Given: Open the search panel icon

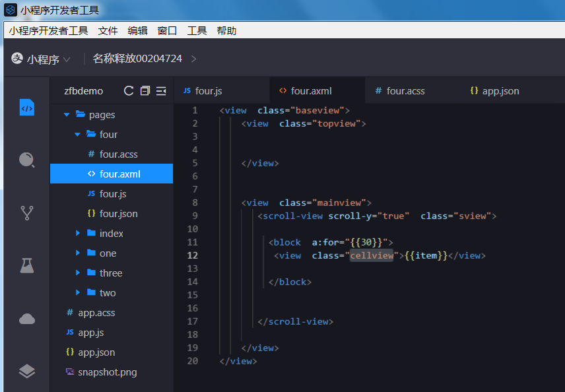Looking at the screenshot, I should 26,160.
